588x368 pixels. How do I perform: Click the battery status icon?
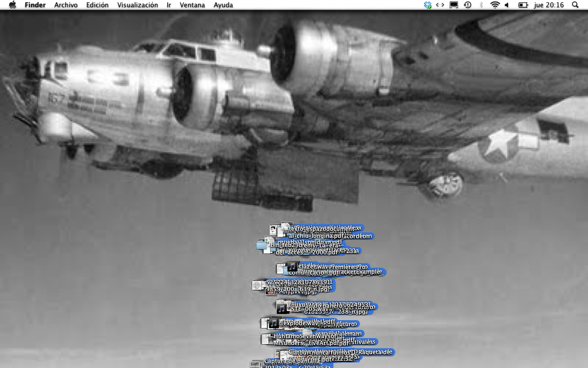point(523,5)
